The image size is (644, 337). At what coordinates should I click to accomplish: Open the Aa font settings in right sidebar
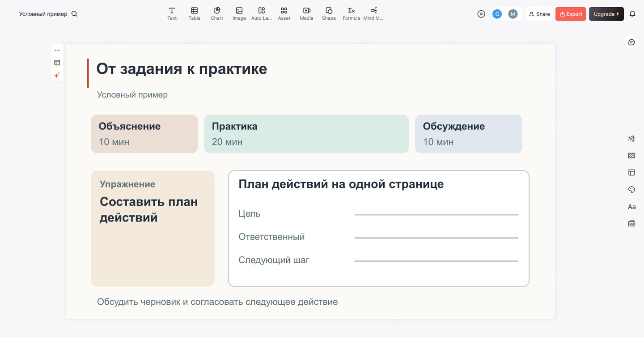631,207
